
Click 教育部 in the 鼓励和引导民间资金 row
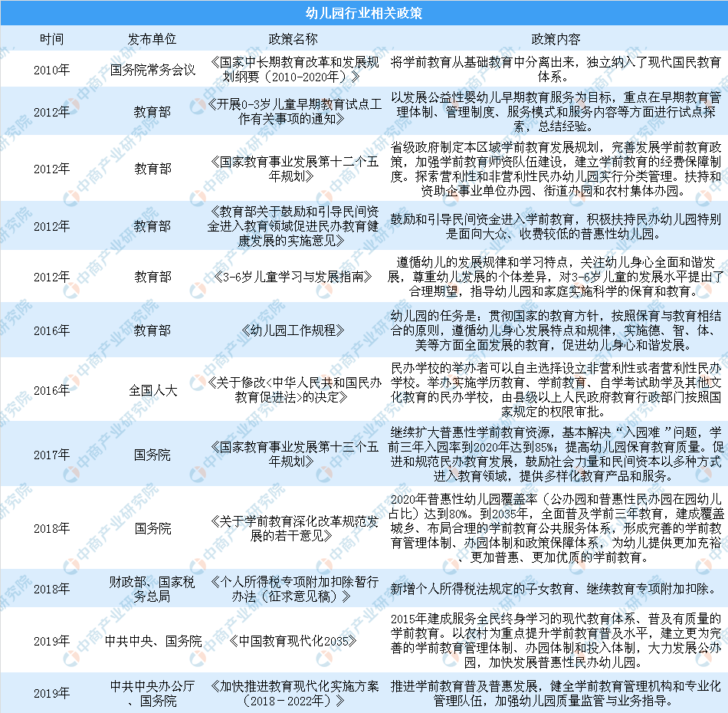click(x=152, y=226)
